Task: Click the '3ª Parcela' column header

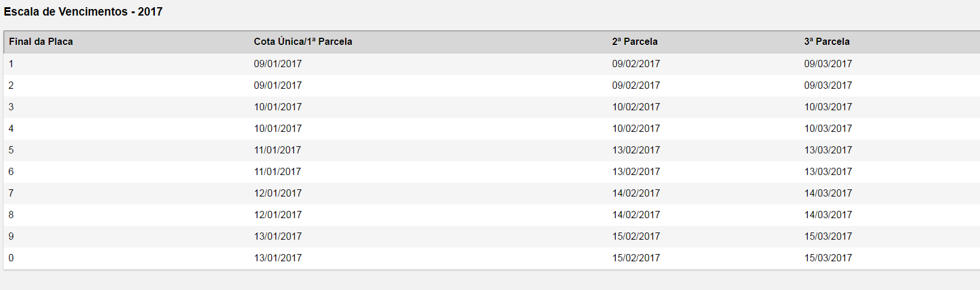Action: coord(827,42)
